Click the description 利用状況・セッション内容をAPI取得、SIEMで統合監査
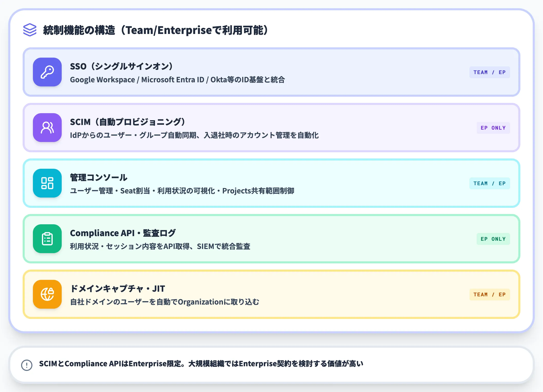This screenshot has height=392, width=543. 160,246
